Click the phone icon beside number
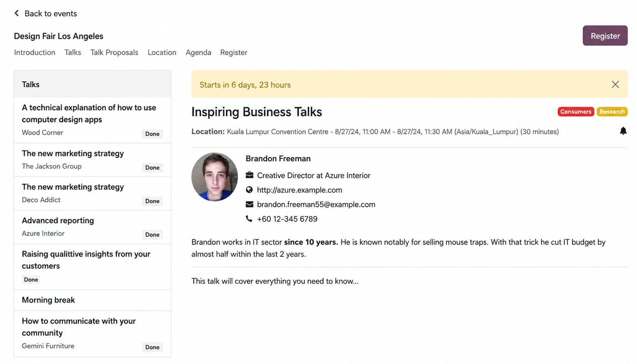Screen dimensions: 637x364 249,219
